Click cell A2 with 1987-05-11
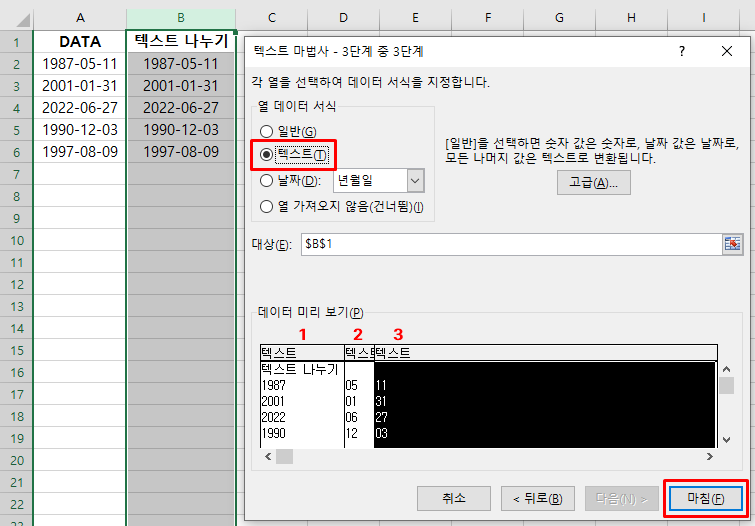755x526 pixels. (80, 64)
